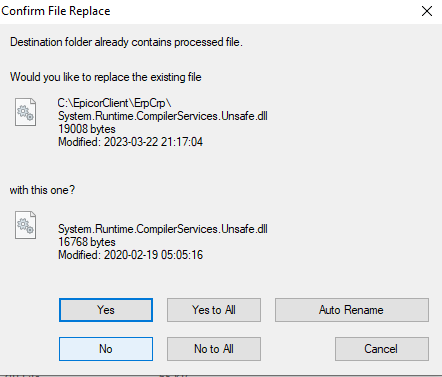Click the Modified 2020-02-19 05:05:16 timestamp

130,255
